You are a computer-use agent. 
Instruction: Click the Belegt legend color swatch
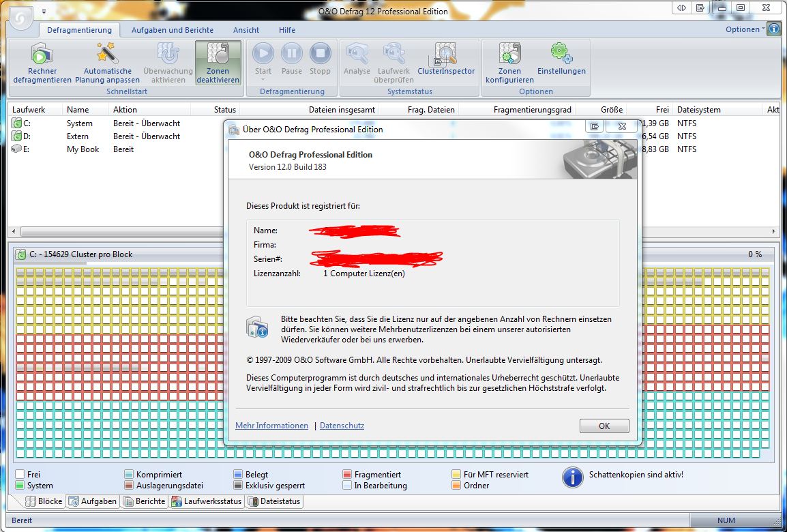coord(238,474)
